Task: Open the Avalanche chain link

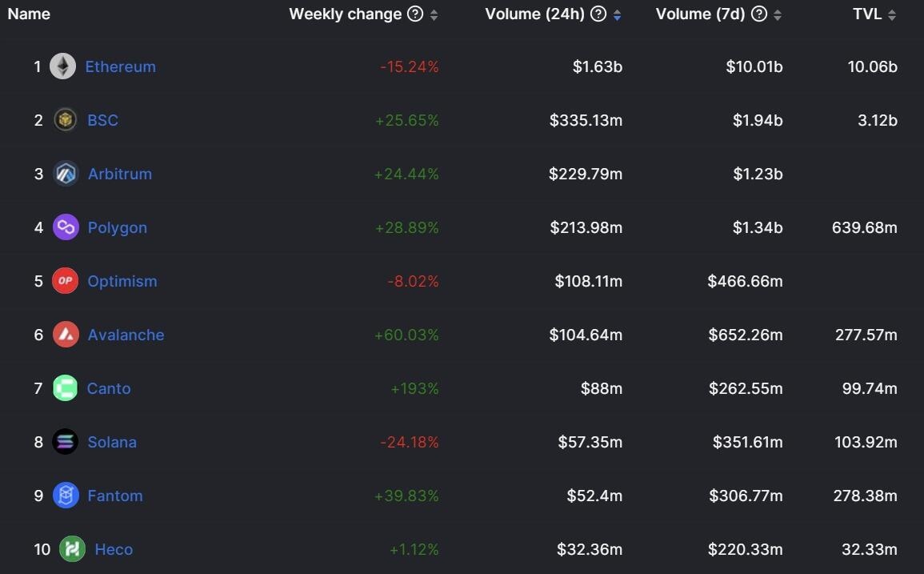Action: point(126,335)
